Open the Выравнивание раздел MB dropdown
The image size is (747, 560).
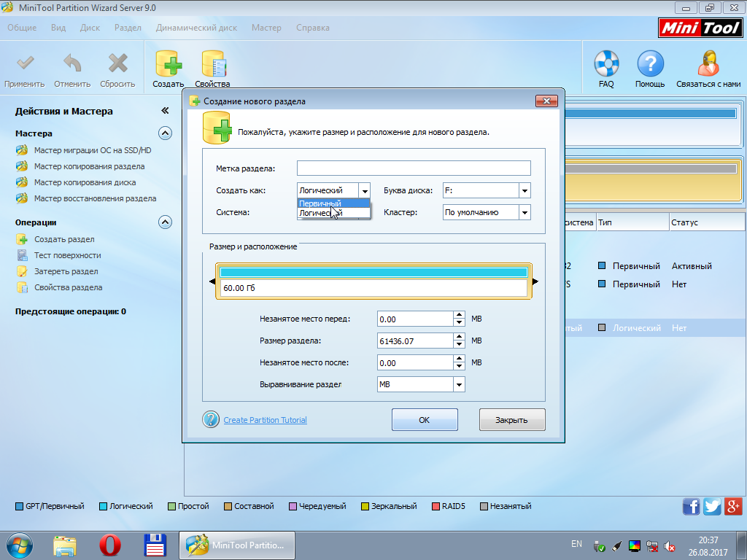tap(459, 384)
